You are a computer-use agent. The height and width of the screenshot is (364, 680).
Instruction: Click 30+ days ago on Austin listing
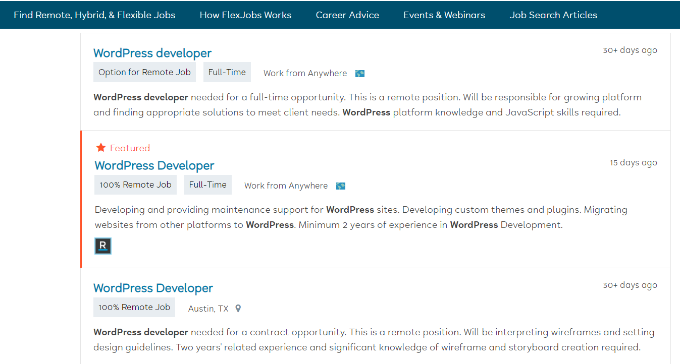[630, 285]
